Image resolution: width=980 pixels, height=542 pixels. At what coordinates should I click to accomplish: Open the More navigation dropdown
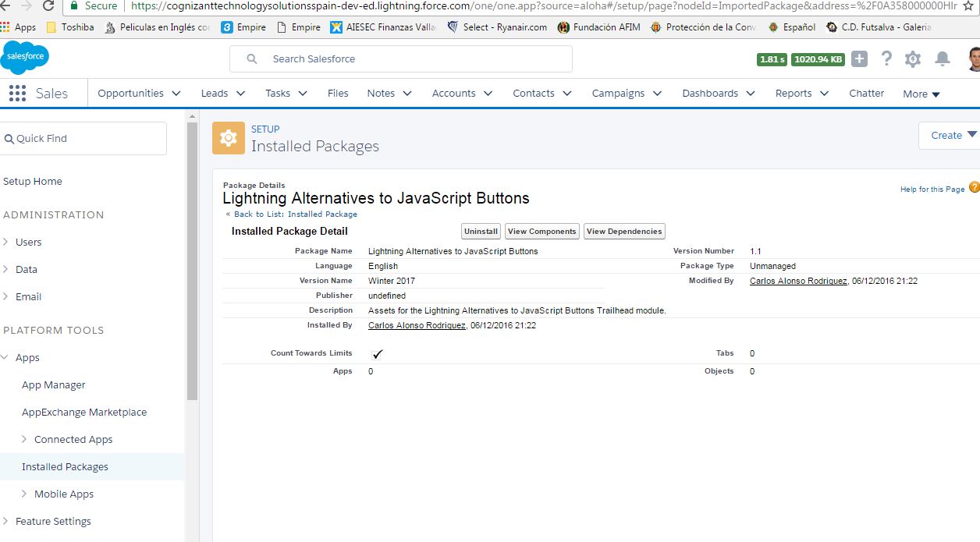(921, 94)
